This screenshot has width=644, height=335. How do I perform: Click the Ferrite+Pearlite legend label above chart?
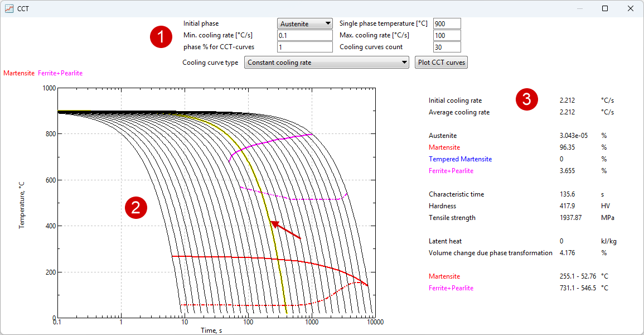60,73
